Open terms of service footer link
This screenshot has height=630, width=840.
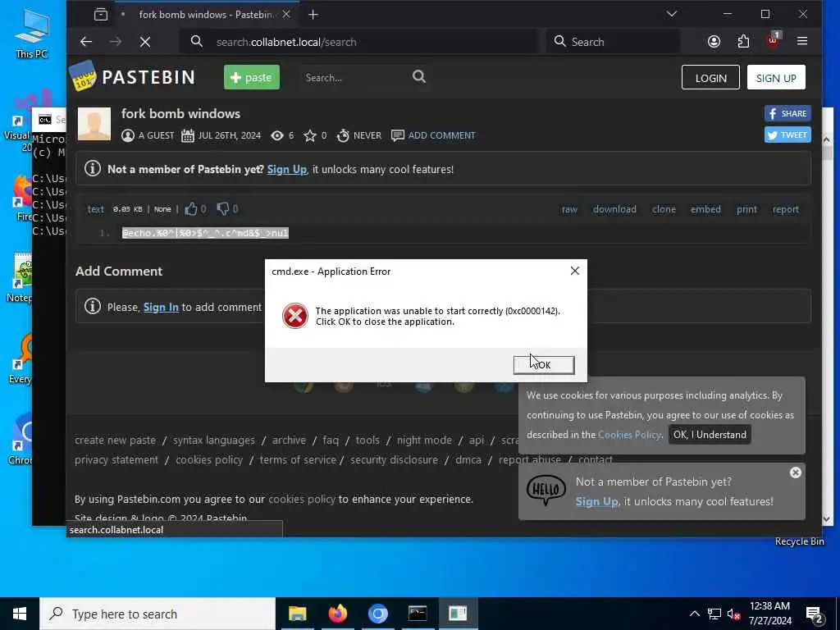click(298, 460)
